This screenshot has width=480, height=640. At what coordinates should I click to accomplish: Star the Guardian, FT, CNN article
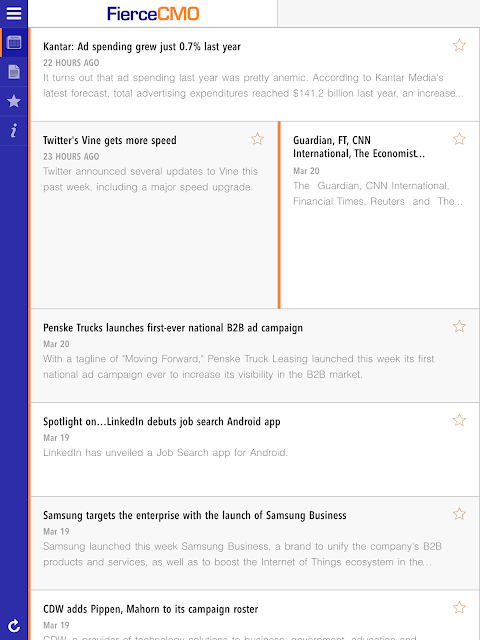(459, 139)
